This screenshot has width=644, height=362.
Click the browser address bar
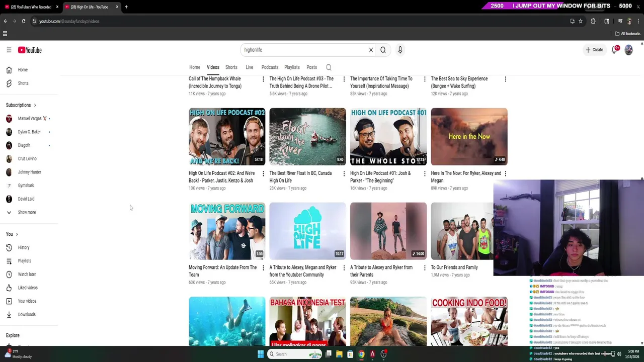coord(302,21)
